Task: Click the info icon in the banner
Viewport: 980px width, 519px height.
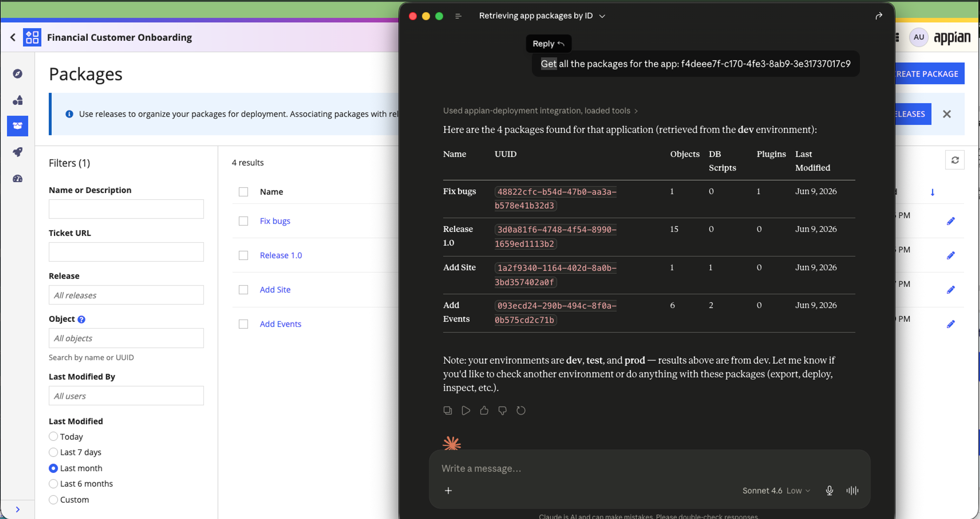Action: [69, 114]
